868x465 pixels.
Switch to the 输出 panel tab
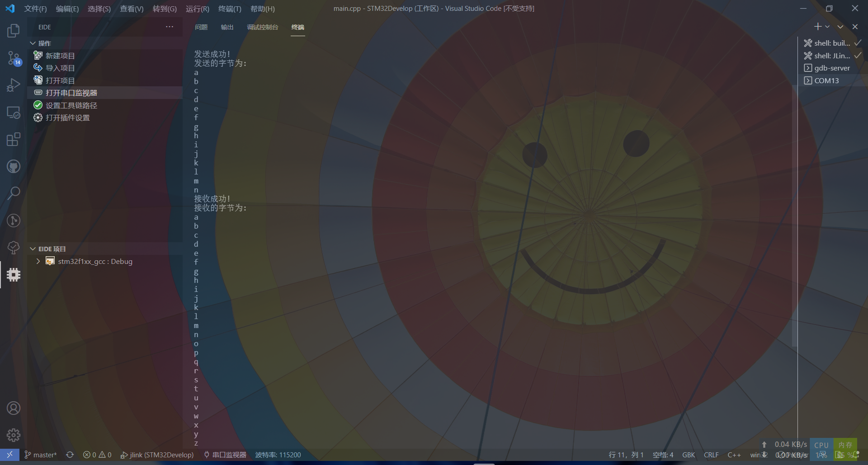(227, 27)
